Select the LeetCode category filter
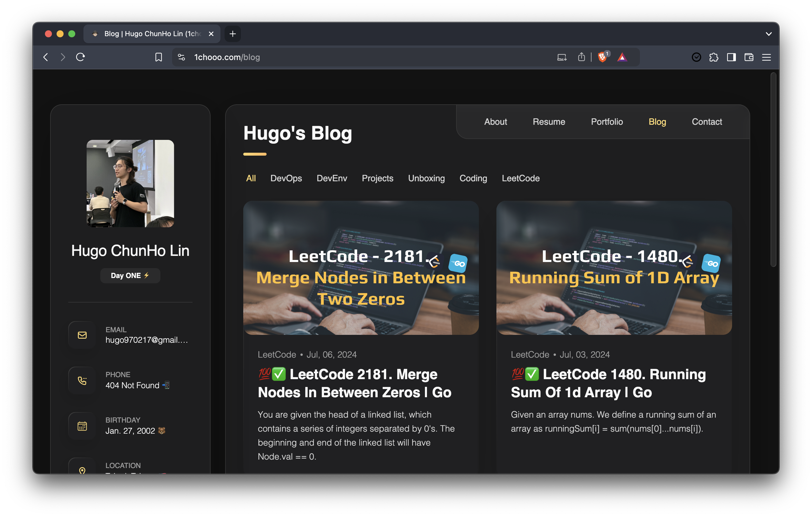812x517 pixels. (520, 178)
